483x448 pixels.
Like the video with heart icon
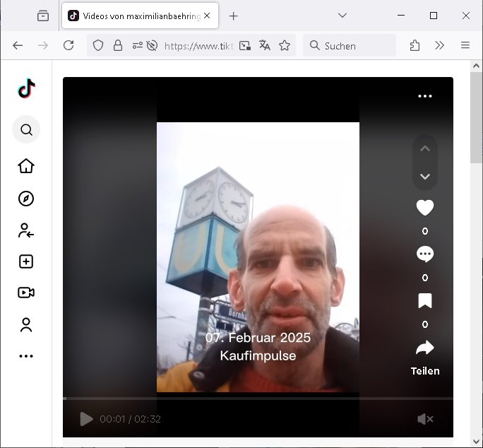[x=424, y=208]
